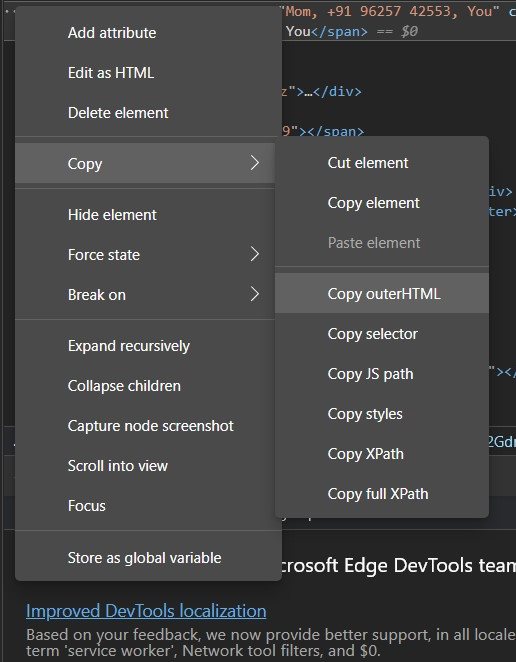Click the z">…</div> DOM node line
516x662 pixels.
(322, 92)
